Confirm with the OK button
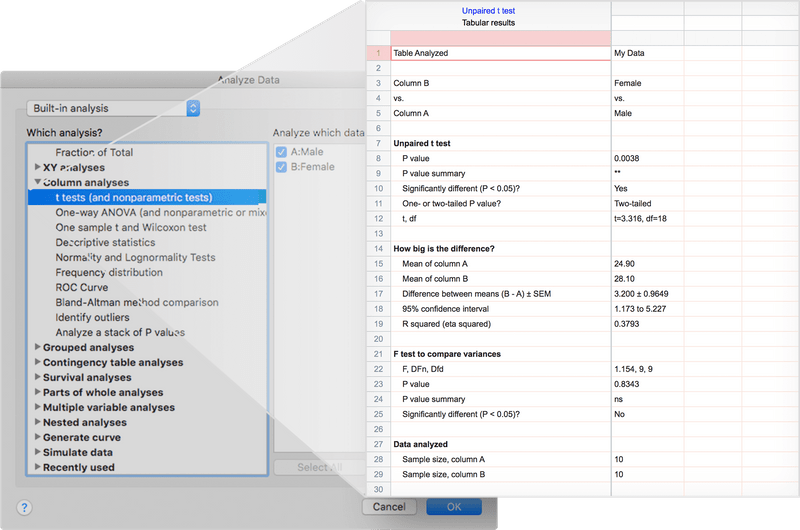This screenshot has height=530, width=800. click(453, 507)
